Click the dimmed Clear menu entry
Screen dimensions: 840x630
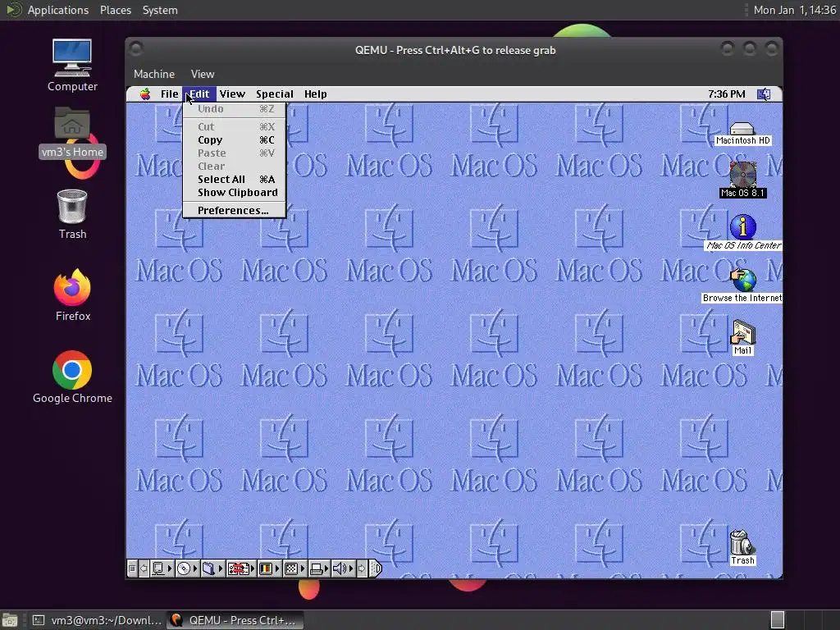[x=234, y=166]
